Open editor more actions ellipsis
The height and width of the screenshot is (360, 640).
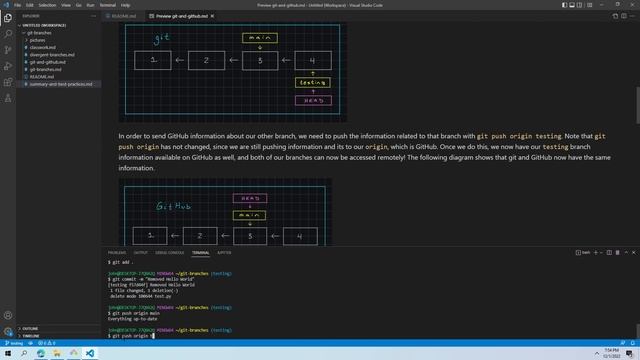click(632, 16)
